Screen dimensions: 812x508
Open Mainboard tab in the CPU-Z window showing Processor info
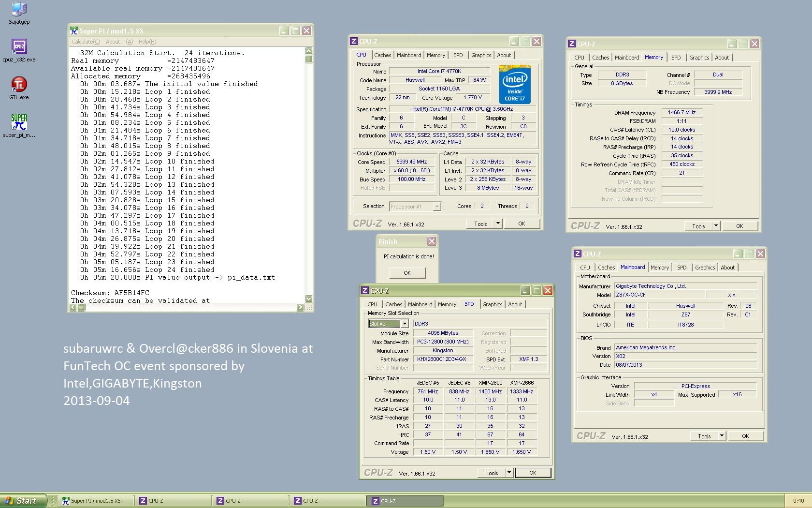[x=409, y=55]
